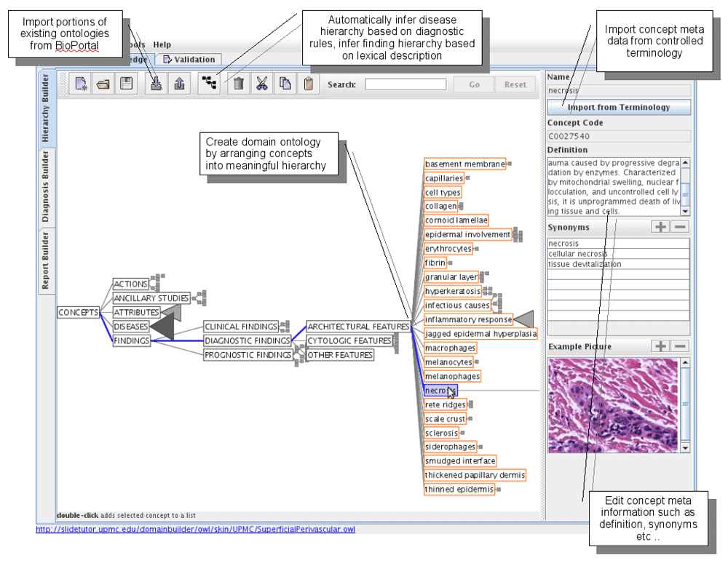Click the Go search button

tap(474, 84)
